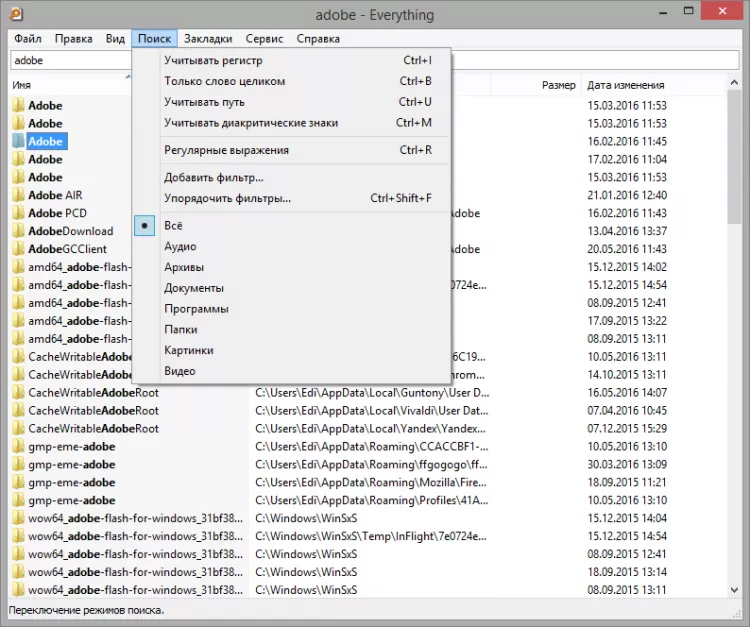750x627 pixels.
Task: Click folder icon of gmp-eme-adobe CCACCBF1 row
Action: [x=18, y=446]
